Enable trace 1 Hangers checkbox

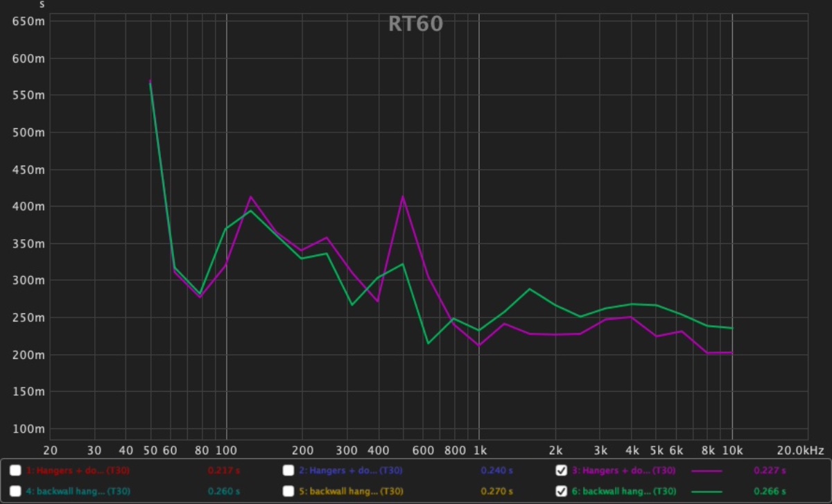(x=15, y=471)
